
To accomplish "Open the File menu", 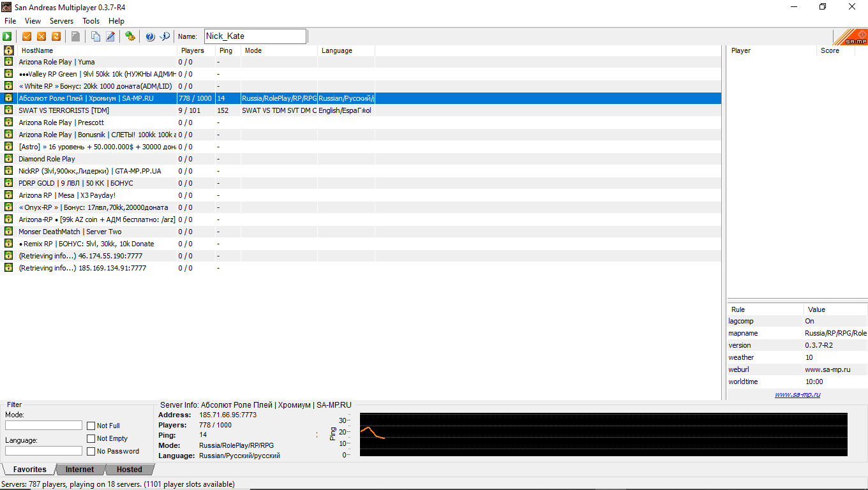I will tap(10, 21).
